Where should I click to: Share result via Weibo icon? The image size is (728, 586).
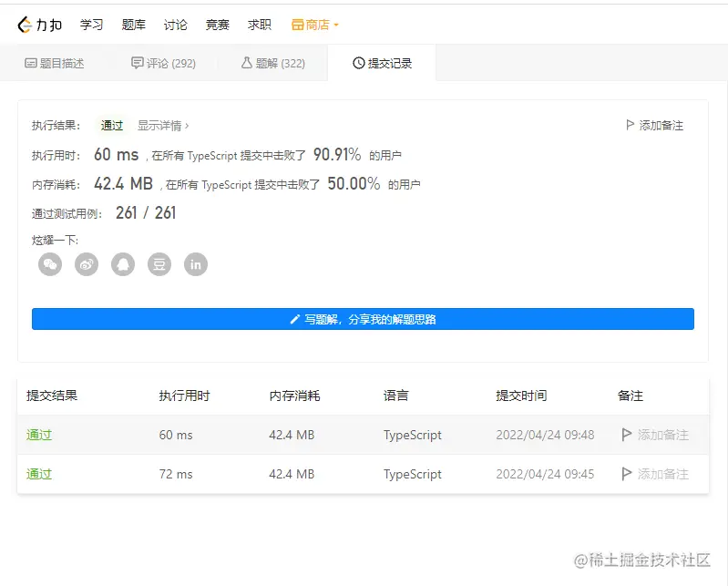coord(87,264)
